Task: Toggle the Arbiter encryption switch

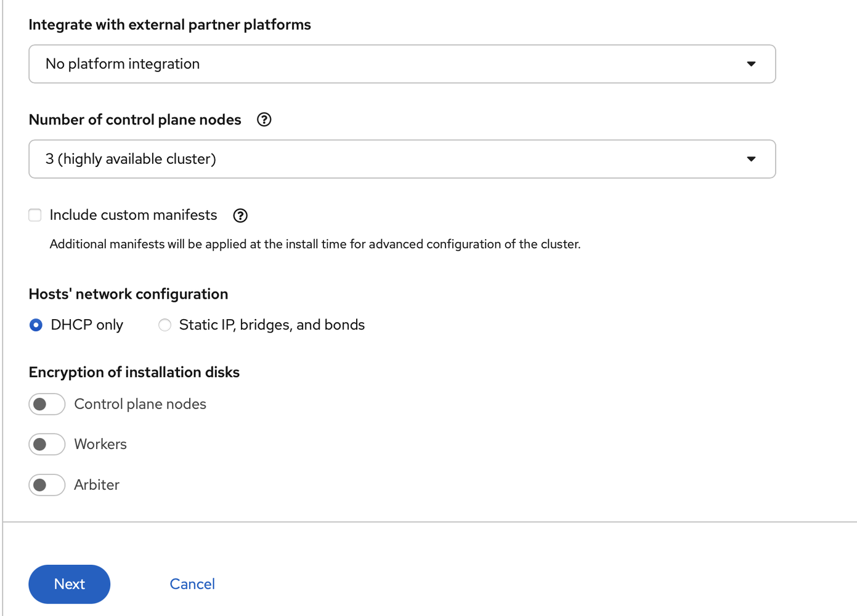Action: pyautogui.click(x=47, y=485)
